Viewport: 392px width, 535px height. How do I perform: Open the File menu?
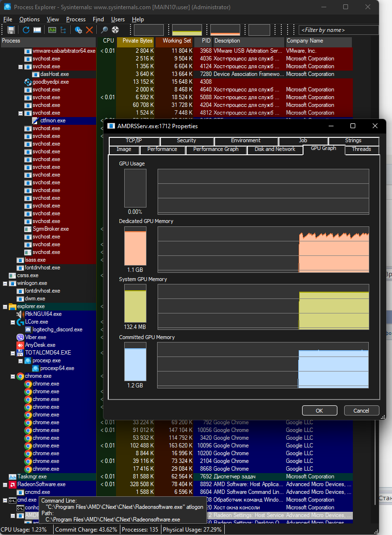(8, 19)
